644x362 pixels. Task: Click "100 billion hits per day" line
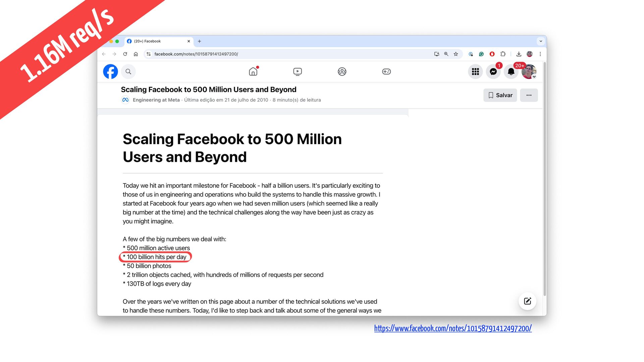(x=155, y=257)
